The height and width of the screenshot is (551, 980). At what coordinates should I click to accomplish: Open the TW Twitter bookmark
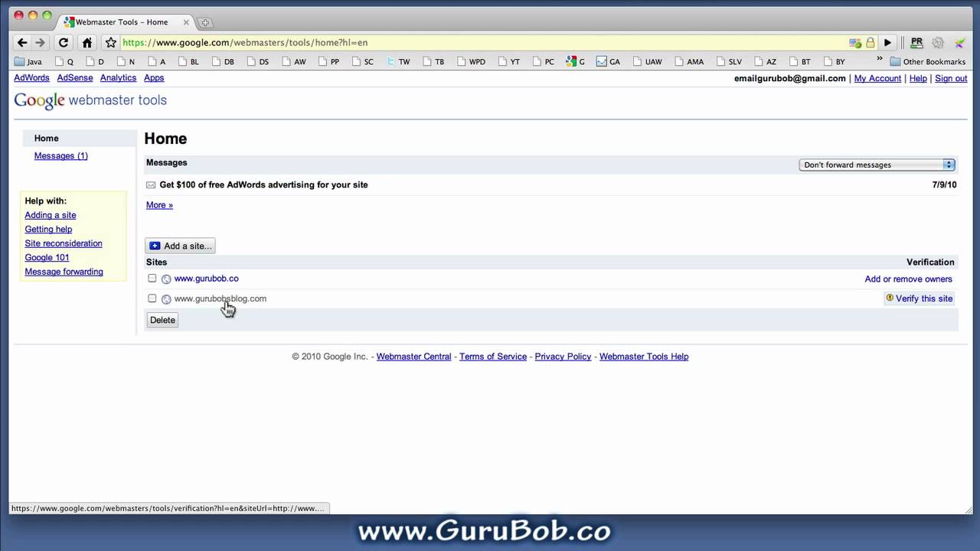tap(398, 61)
